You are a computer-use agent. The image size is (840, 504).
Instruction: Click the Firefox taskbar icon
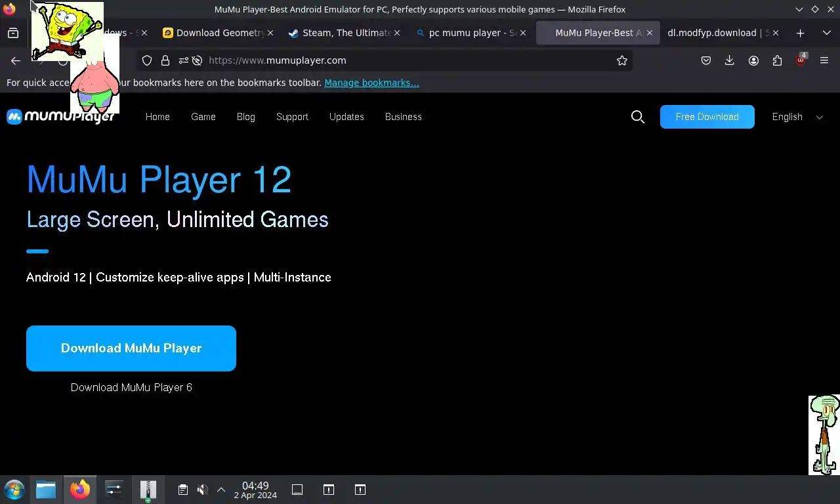[80, 490]
